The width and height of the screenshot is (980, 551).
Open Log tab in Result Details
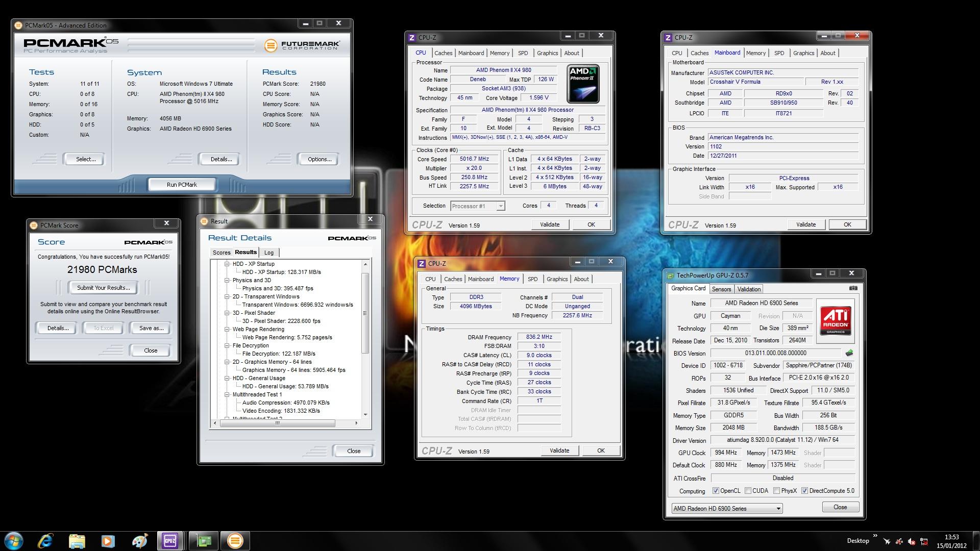pos(269,253)
